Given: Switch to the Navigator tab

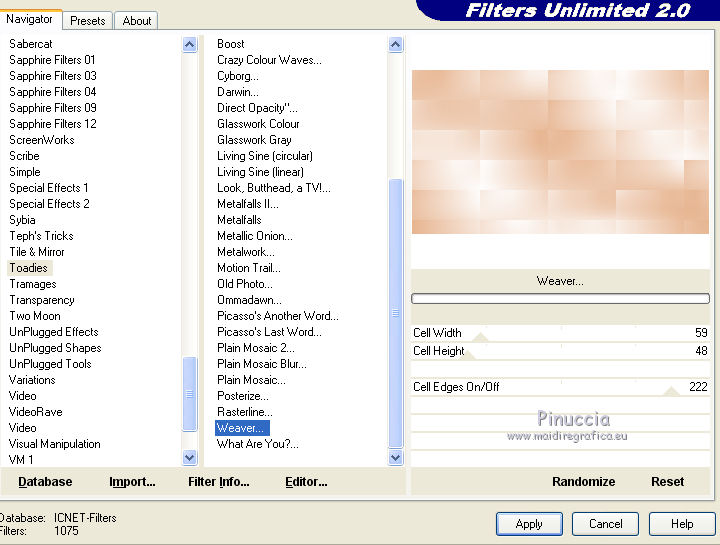Looking at the screenshot, I should [29, 19].
